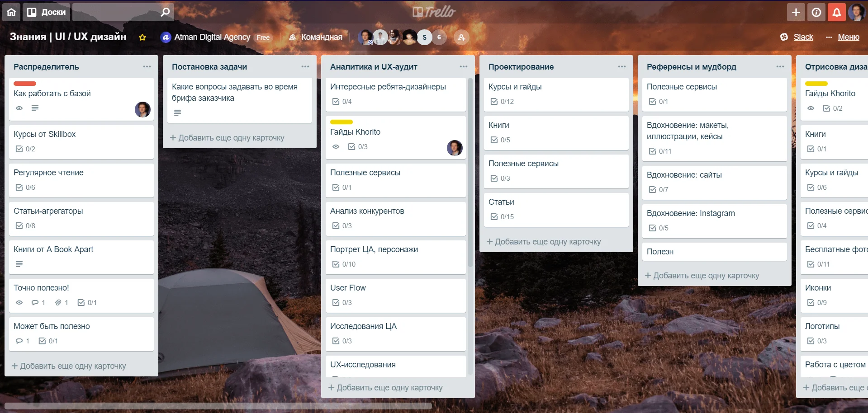Screen dimensions: 868x413
Task: Show the 6 additional board members
Action: (x=439, y=37)
